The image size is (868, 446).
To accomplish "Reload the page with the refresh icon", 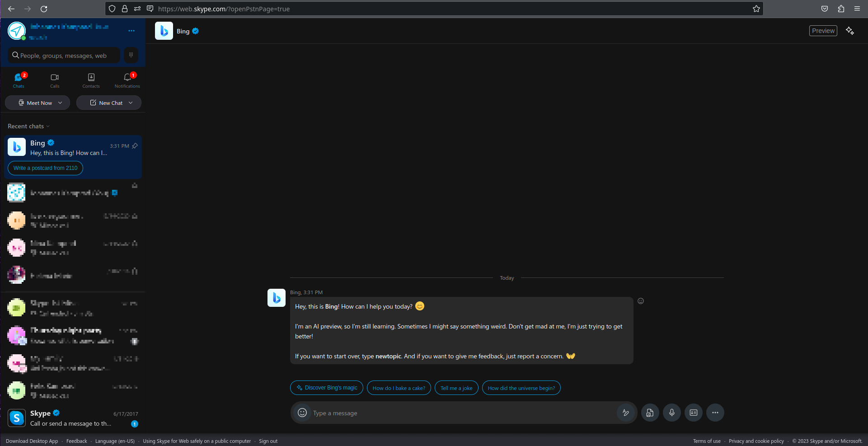I will (44, 9).
